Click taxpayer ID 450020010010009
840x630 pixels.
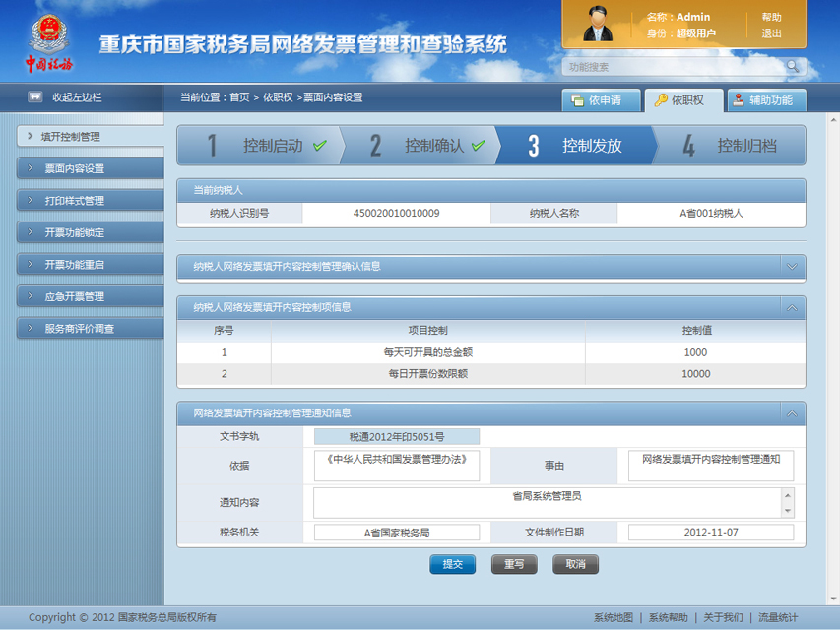[x=397, y=214]
